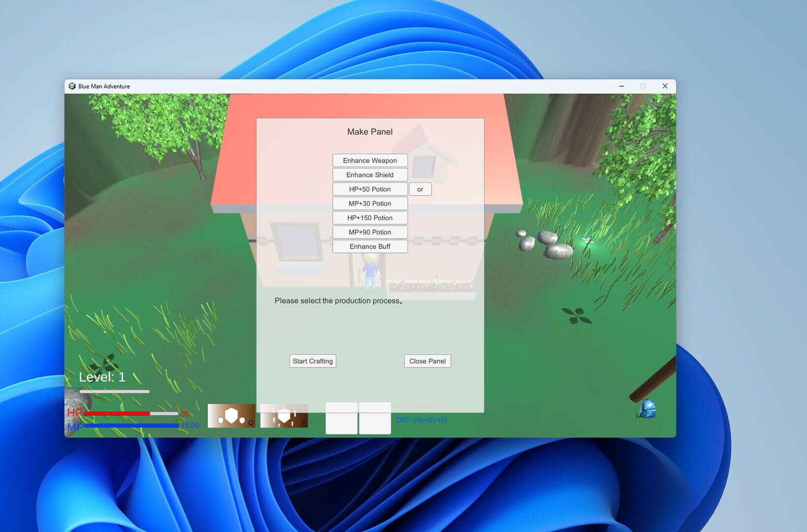Click the 'or' button beside HP+50 Potion
The width and height of the screenshot is (807, 532).
pos(420,189)
